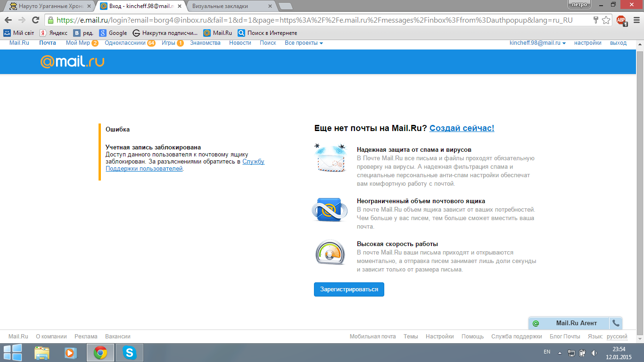Click the EN keyboard language indicator
Viewport: 644px width, 362px height.
click(547, 352)
